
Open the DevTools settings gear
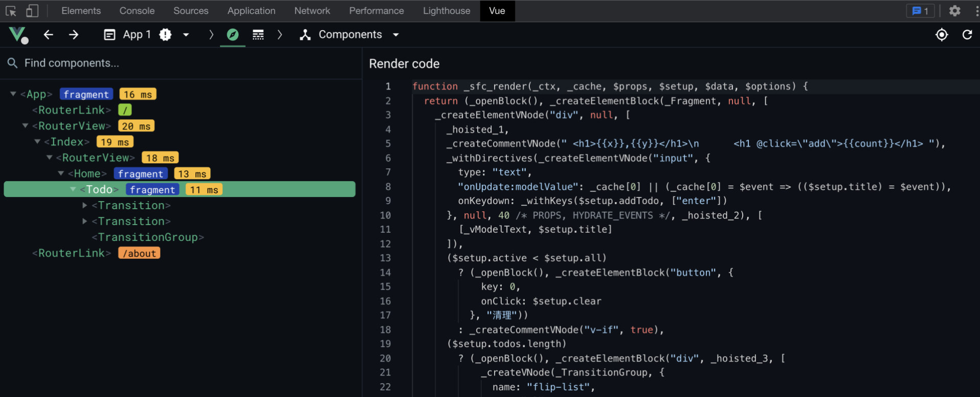pyautogui.click(x=954, y=11)
